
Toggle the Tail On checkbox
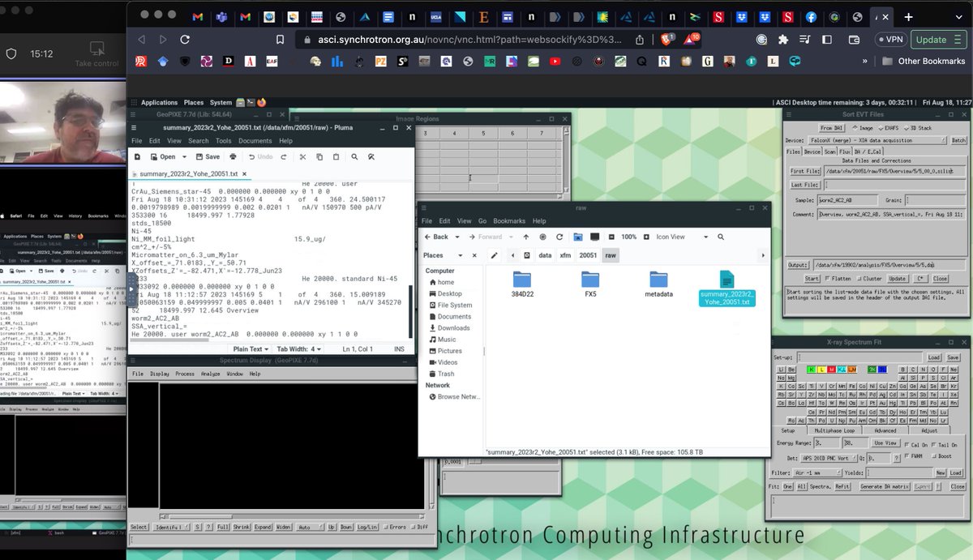pyautogui.click(x=945, y=444)
